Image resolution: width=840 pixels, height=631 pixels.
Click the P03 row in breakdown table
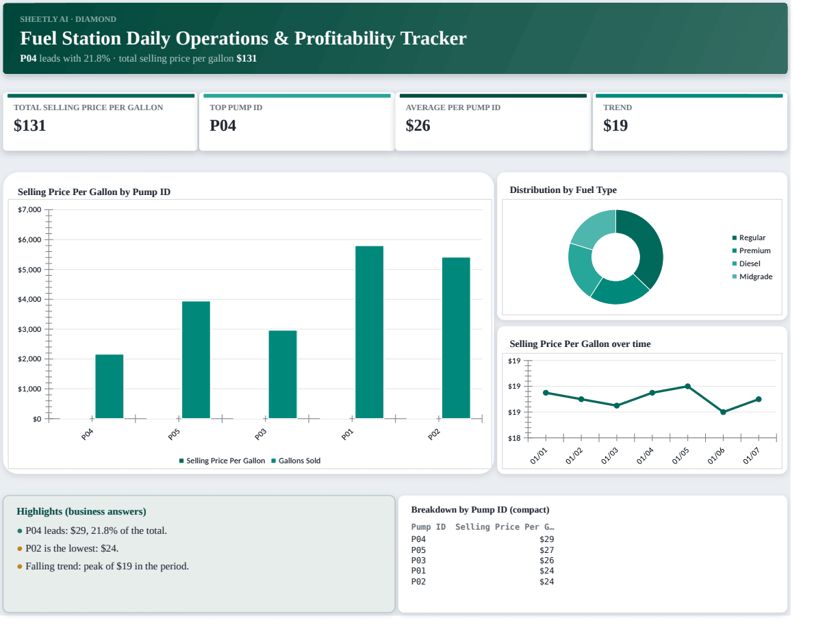point(483,561)
